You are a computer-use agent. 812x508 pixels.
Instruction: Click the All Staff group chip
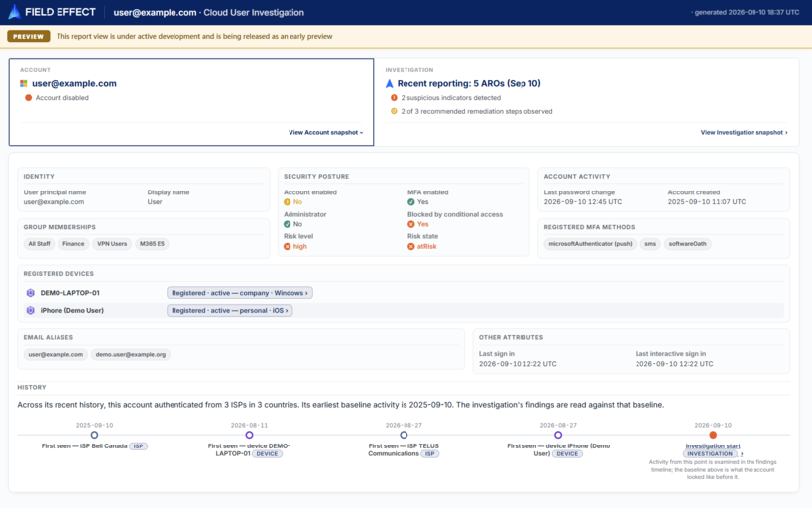tap(39, 244)
